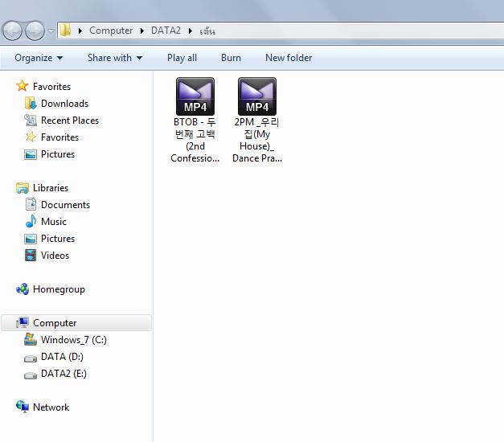
Task: Click the Libraries folder icon
Action: (23, 188)
